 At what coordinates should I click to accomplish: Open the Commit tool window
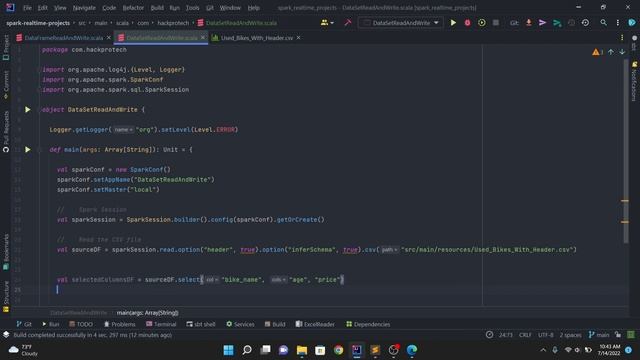click(6, 85)
